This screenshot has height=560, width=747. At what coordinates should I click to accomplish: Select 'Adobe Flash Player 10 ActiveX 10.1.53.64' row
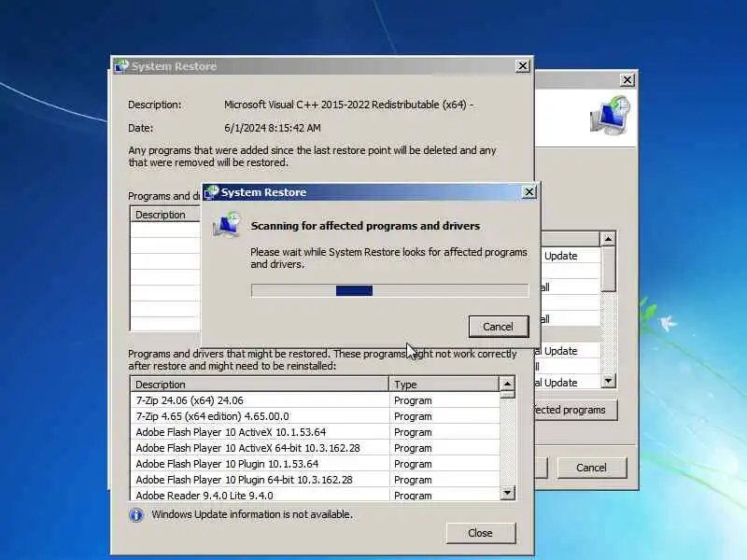point(315,432)
